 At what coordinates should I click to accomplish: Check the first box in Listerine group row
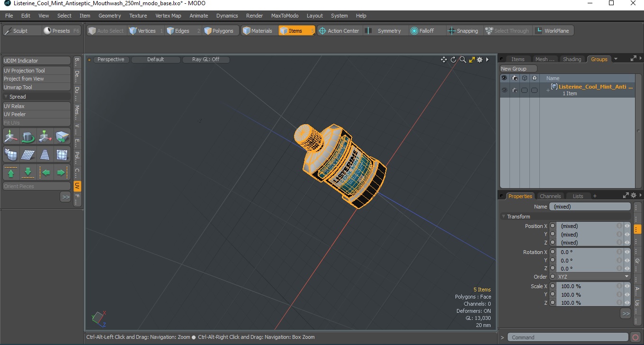pos(524,90)
